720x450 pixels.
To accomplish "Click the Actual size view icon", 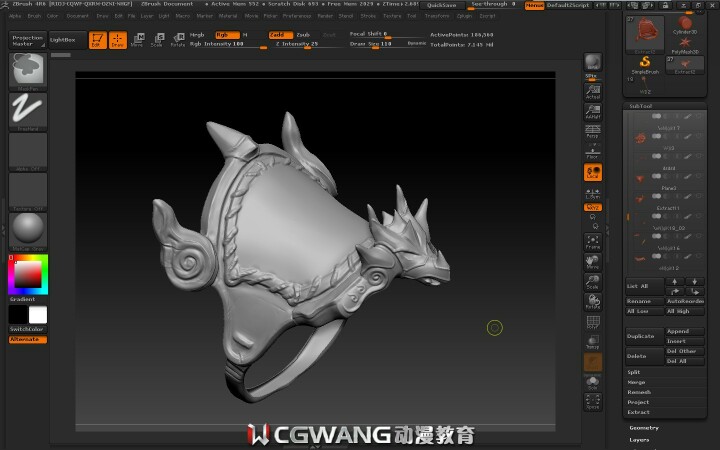I will [593, 92].
